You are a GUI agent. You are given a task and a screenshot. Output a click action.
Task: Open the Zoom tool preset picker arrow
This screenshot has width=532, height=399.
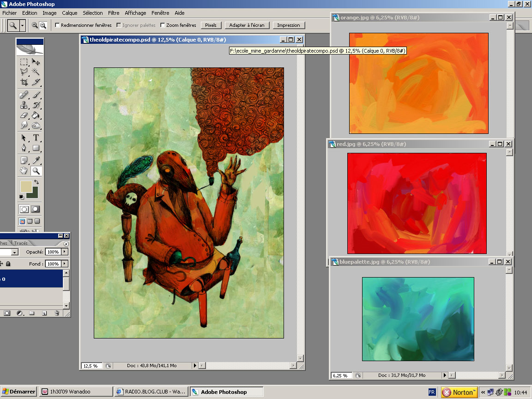coord(22,25)
